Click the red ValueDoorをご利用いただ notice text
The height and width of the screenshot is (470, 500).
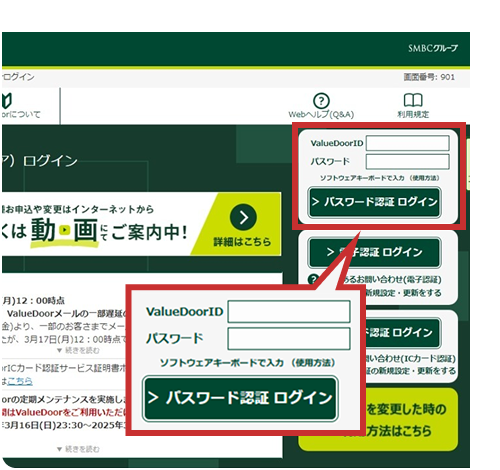(x=63, y=412)
